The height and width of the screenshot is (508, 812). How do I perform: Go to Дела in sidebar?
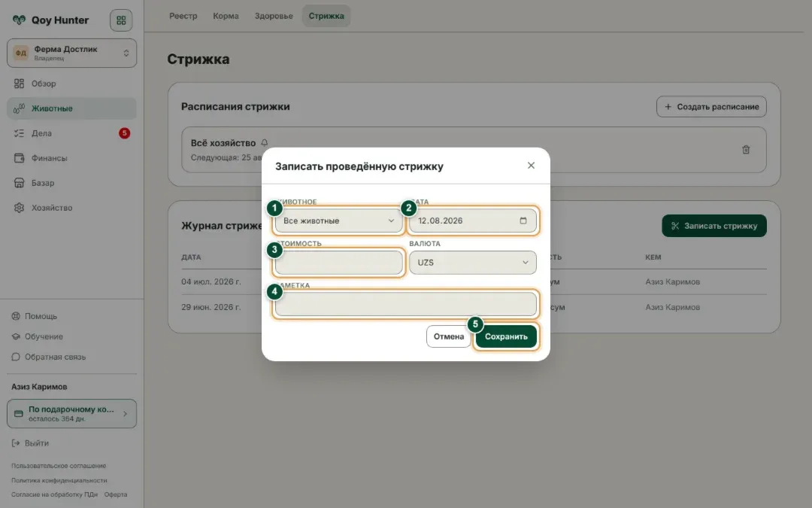point(71,133)
